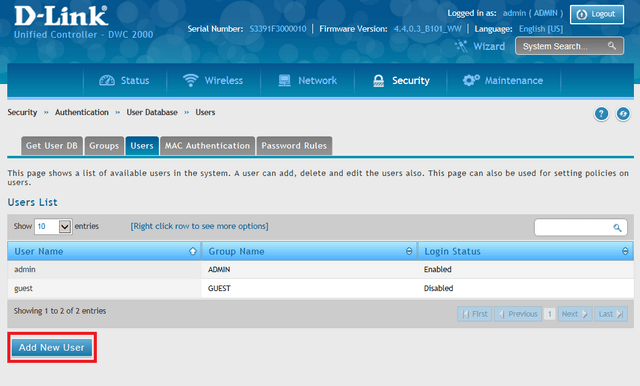Open the Network menu
The height and width of the screenshot is (386, 640).
tap(307, 80)
